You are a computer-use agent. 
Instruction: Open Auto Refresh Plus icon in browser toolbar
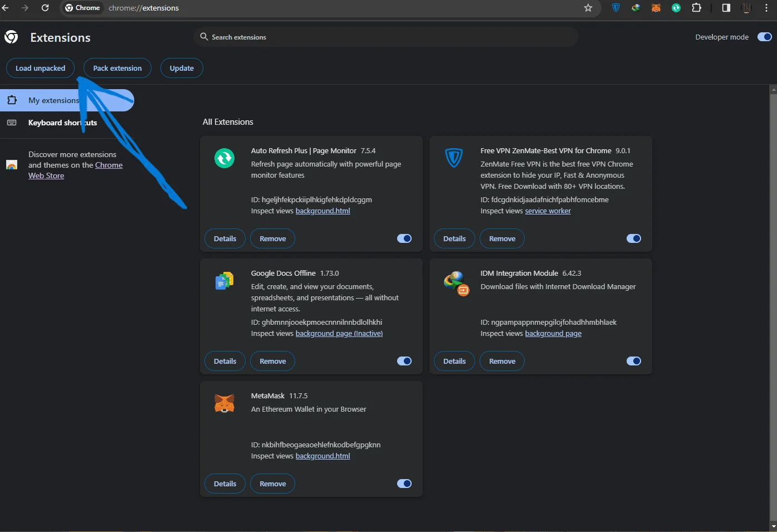click(x=676, y=8)
